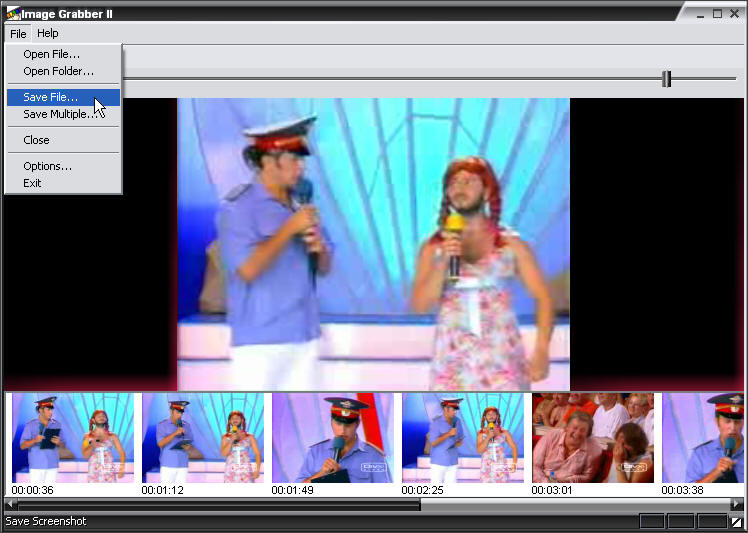The image size is (748, 533).
Task: Click the Image Grabber II title bar icon
Action: coord(13,13)
